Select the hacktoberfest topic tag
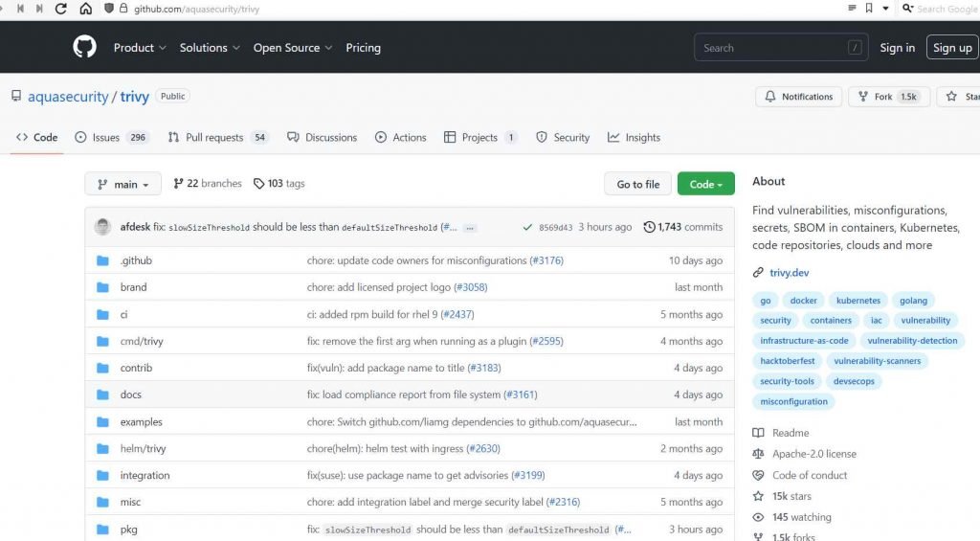 (788, 361)
